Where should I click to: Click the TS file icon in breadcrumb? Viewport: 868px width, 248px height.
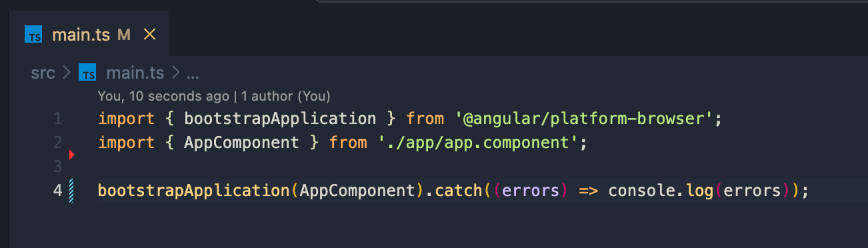click(x=87, y=72)
